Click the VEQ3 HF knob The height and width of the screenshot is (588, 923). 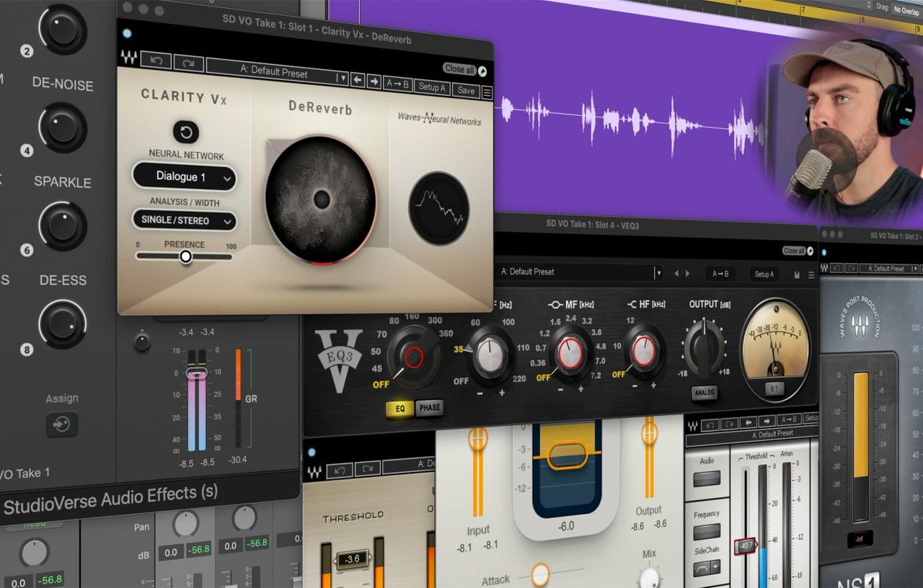644,352
